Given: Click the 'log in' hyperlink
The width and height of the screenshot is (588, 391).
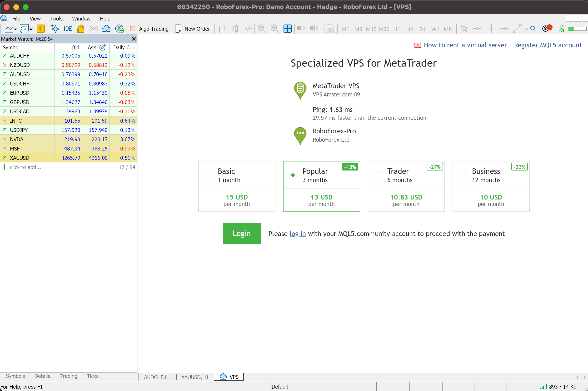Looking at the screenshot, I should 298,234.
